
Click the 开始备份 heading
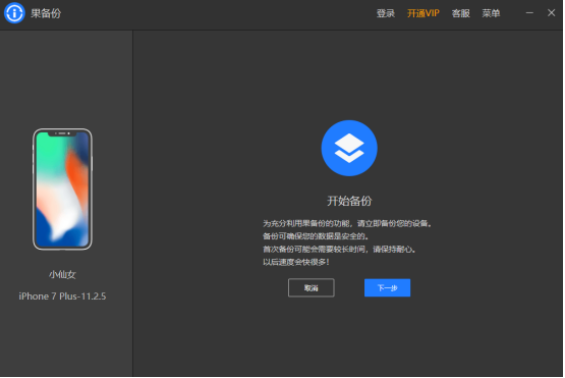coord(349,201)
